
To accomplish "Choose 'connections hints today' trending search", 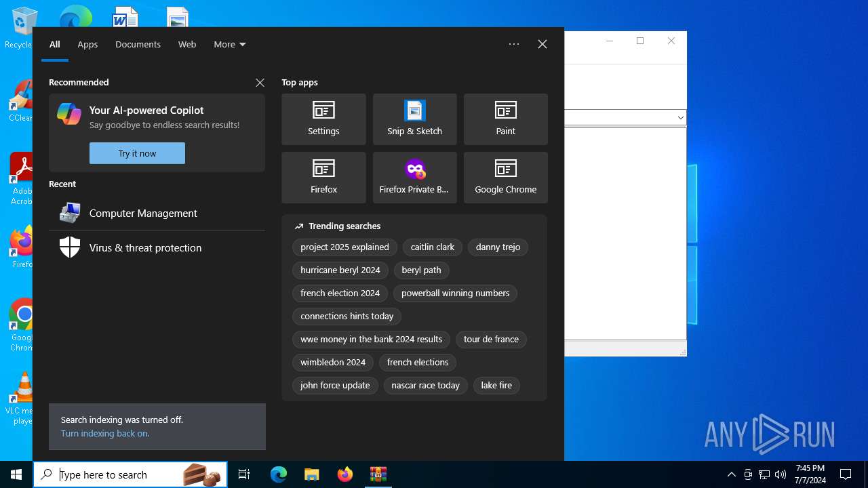I will pyautogui.click(x=347, y=316).
